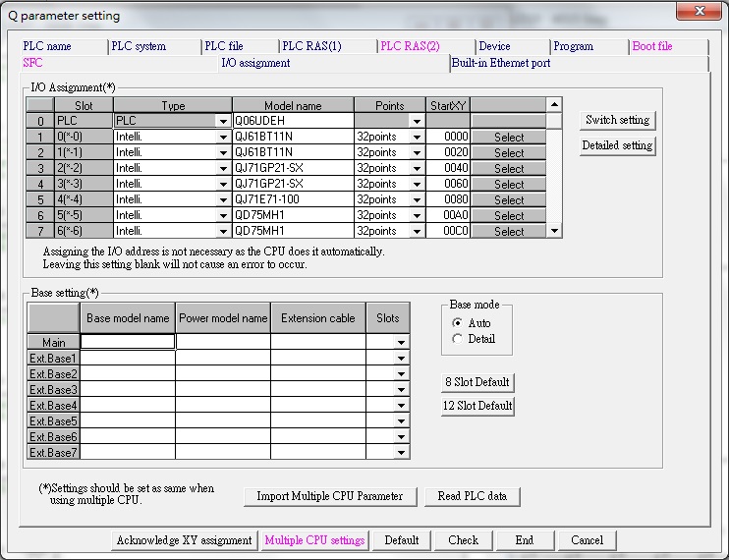Close the Q parameter setting dialog
The width and height of the screenshot is (729, 560).
pos(699,13)
